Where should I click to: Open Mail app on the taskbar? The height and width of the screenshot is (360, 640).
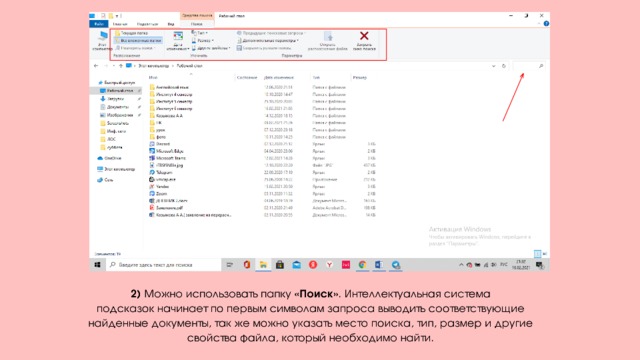(x=296, y=265)
